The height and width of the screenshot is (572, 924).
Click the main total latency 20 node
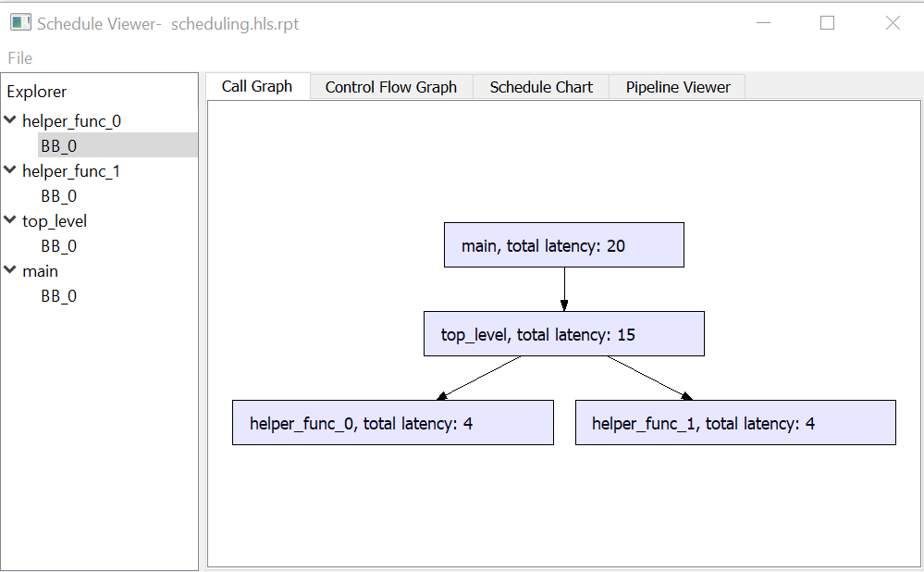point(563,245)
